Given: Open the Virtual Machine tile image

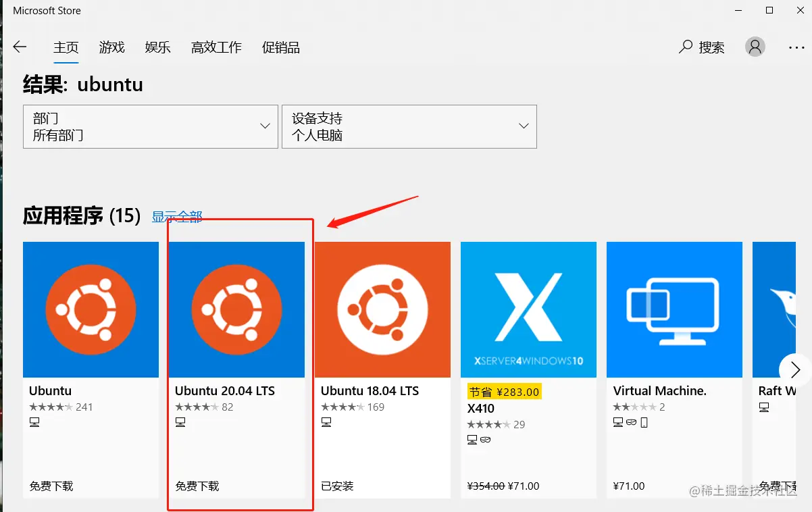Looking at the screenshot, I should click(674, 309).
